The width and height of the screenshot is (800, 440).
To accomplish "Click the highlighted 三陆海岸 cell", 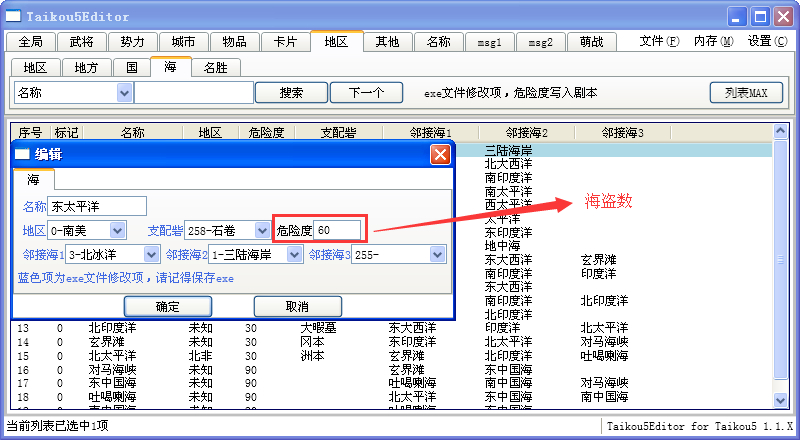I will coord(509,151).
